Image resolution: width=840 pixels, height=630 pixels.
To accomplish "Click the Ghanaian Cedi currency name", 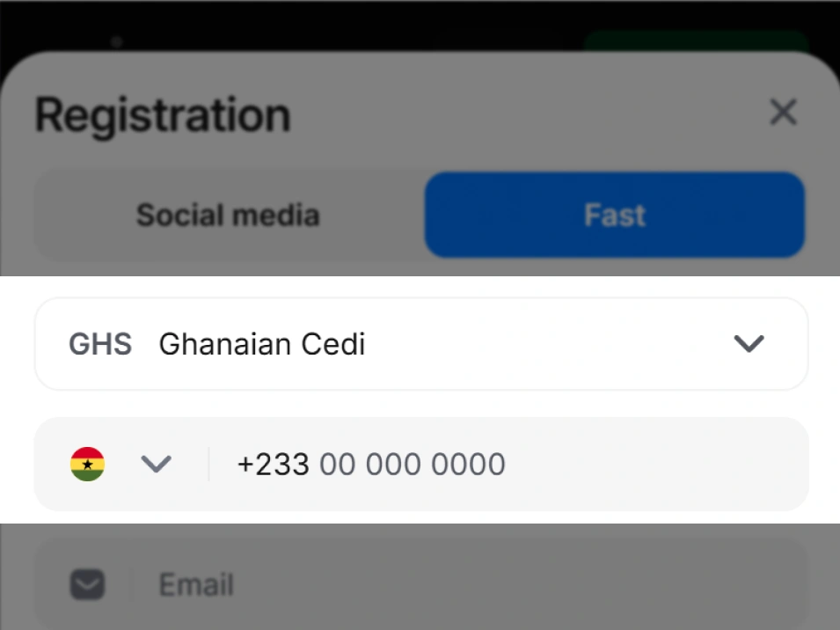I will 261,344.
